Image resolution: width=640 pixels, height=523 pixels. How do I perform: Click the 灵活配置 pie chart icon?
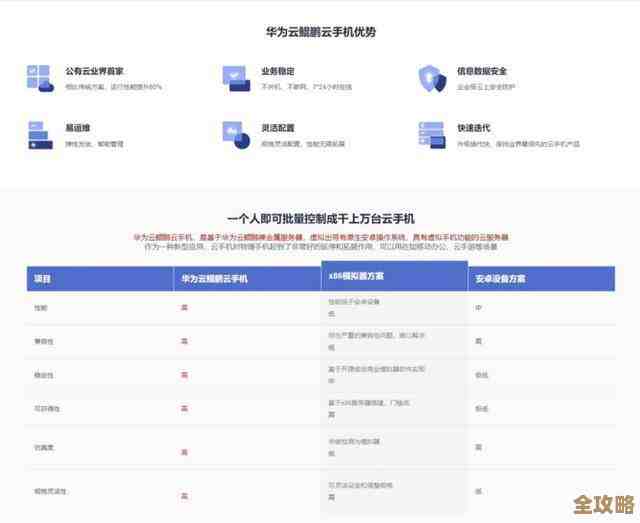[236, 135]
